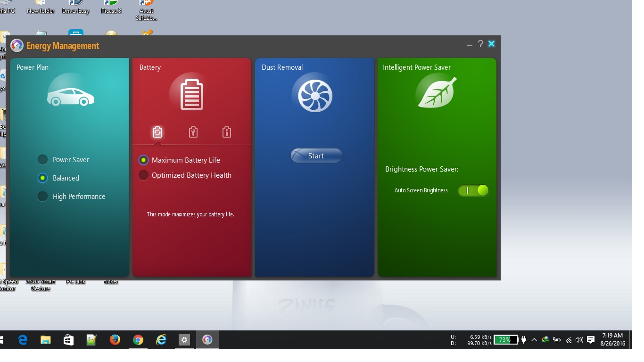The width and height of the screenshot is (644, 362).
Task: Show hidden system tray icons
Action: pos(534,340)
